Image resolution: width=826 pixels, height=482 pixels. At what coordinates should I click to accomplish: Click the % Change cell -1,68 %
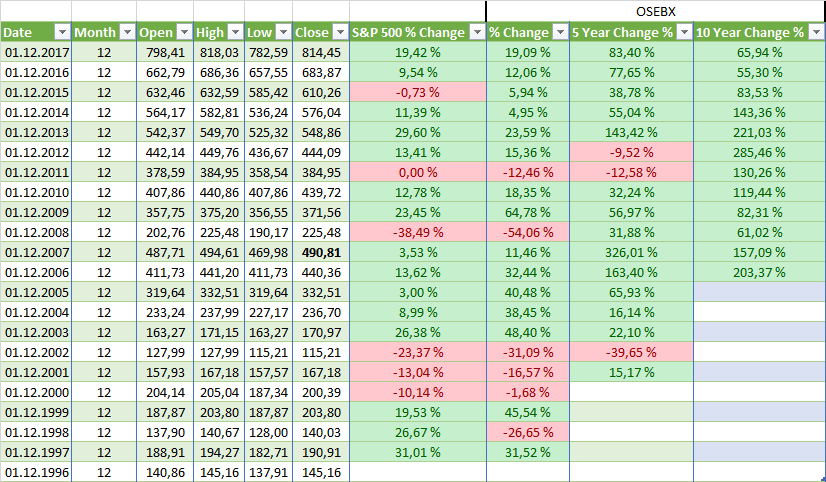tap(528, 393)
